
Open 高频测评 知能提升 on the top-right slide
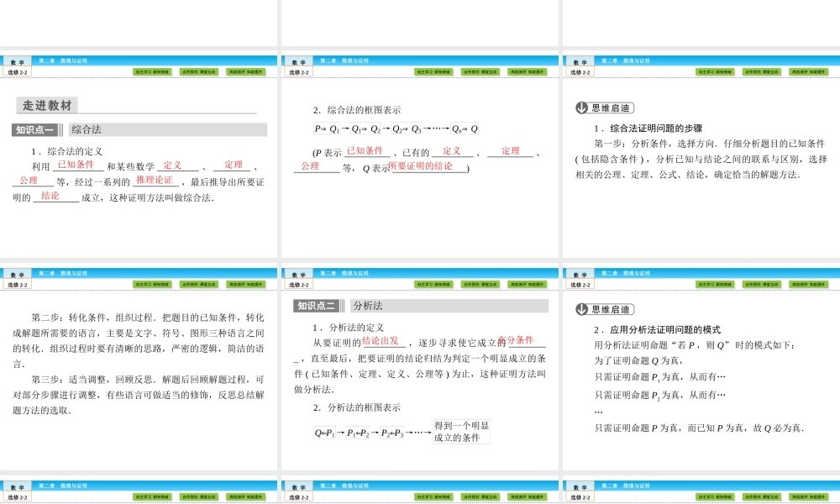pos(810,71)
